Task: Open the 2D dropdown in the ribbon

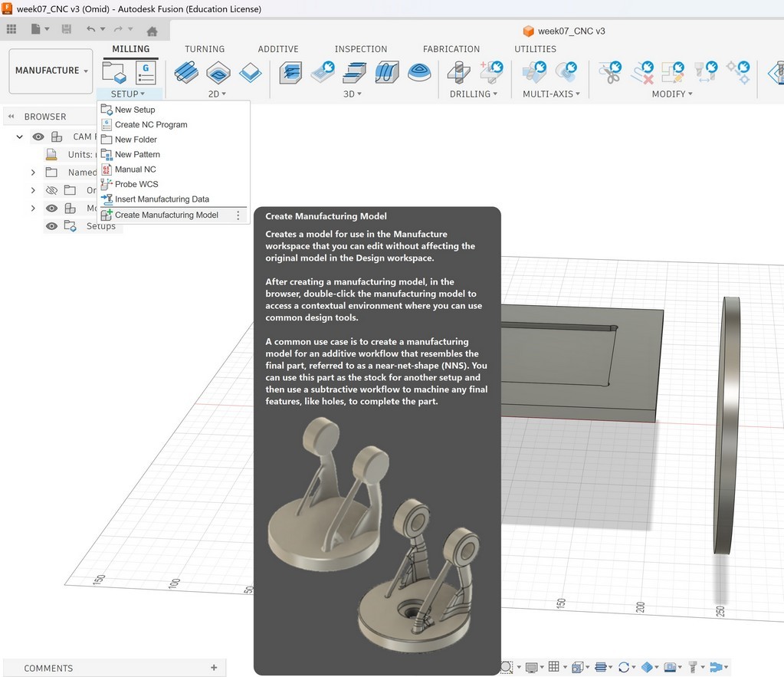Action: coord(217,94)
